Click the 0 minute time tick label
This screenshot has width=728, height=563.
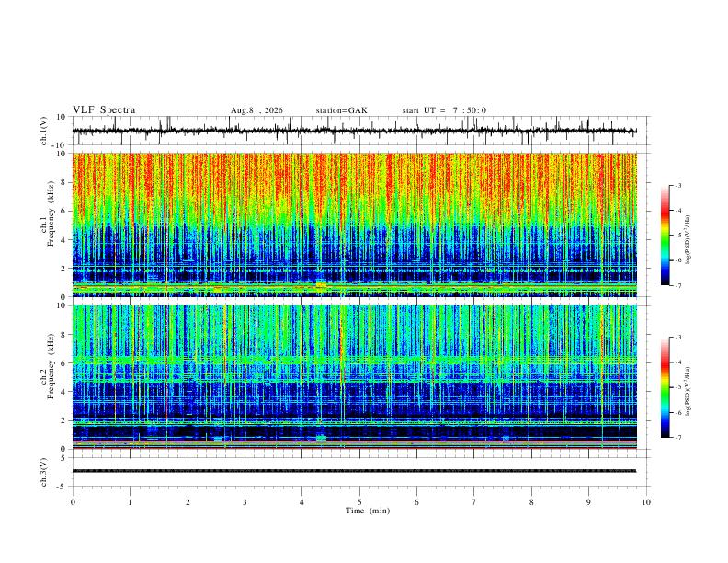(x=73, y=502)
